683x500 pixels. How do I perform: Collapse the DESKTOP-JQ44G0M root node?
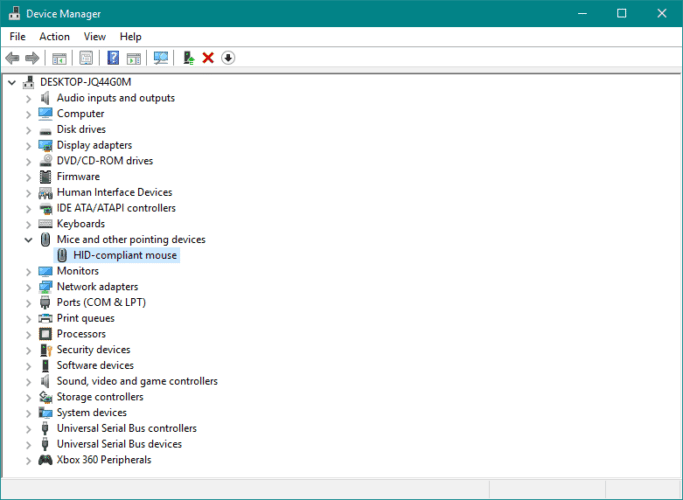coord(12,82)
